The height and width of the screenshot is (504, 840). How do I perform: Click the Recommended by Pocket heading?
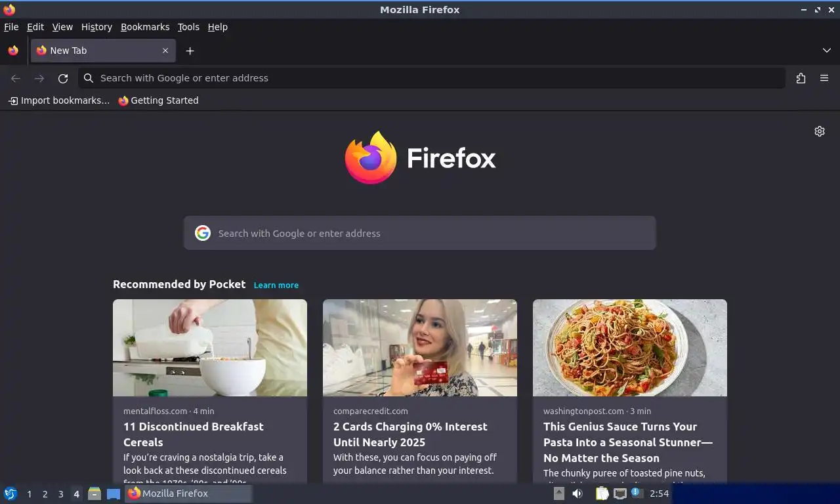coord(179,284)
